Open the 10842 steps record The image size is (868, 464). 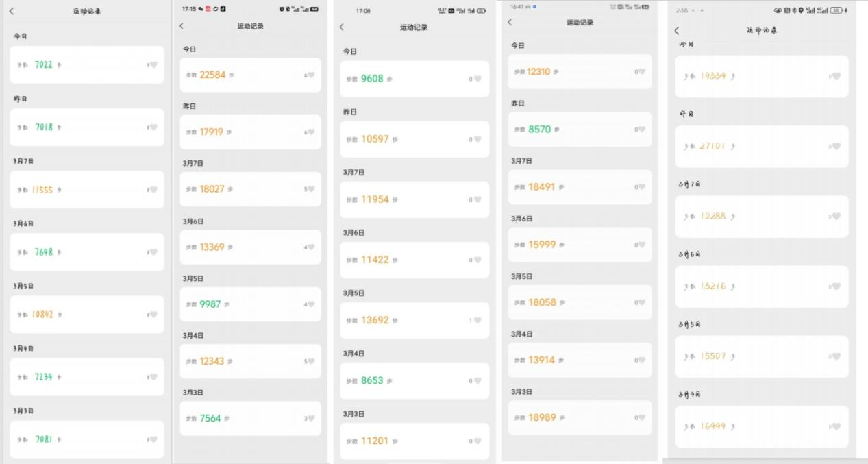click(87, 315)
